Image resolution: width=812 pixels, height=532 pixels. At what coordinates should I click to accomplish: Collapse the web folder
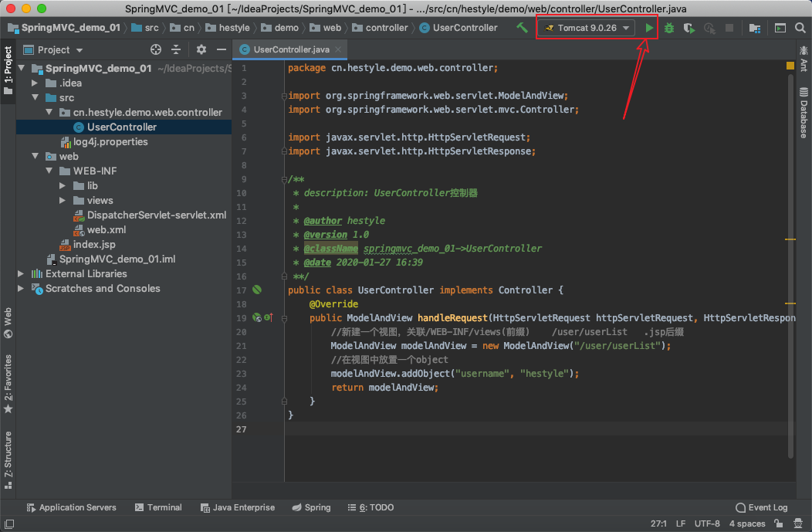tap(35, 156)
